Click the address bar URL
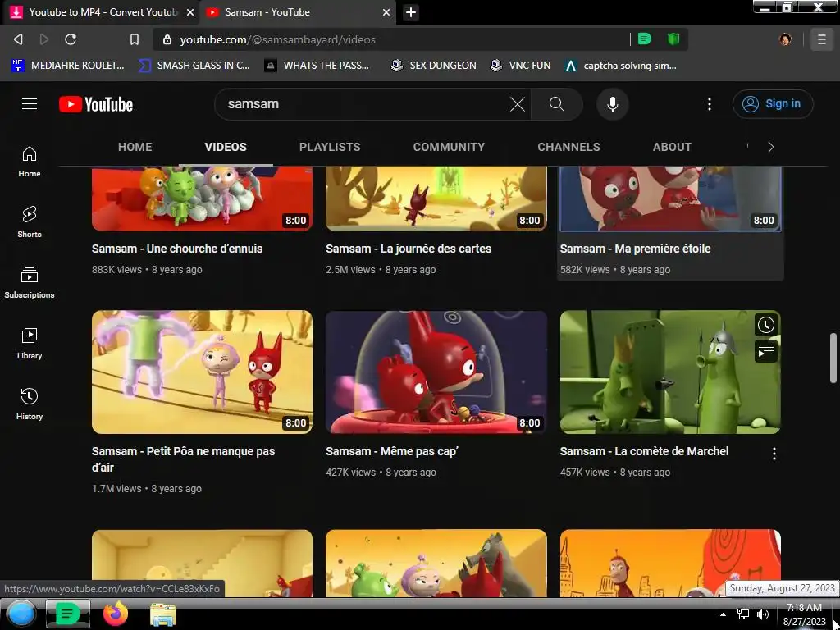Image resolution: width=840 pixels, height=630 pixels. [x=277, y=39]
